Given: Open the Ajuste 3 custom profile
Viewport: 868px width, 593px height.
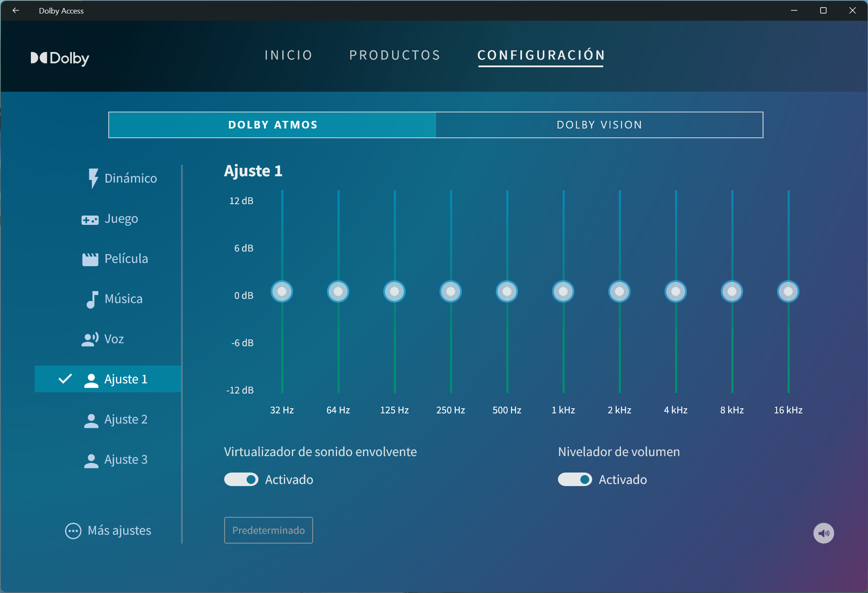Looking at the screenshot, I should click(116, 459).
